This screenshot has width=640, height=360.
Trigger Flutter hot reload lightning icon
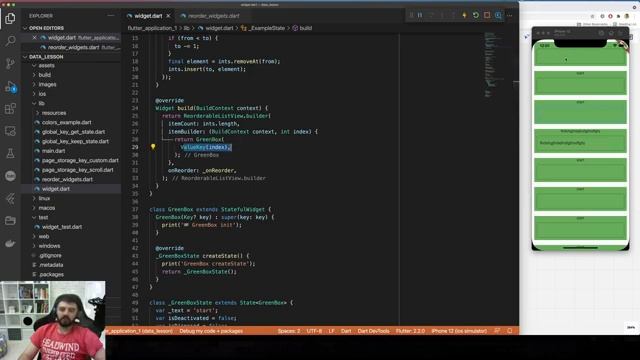464,16
